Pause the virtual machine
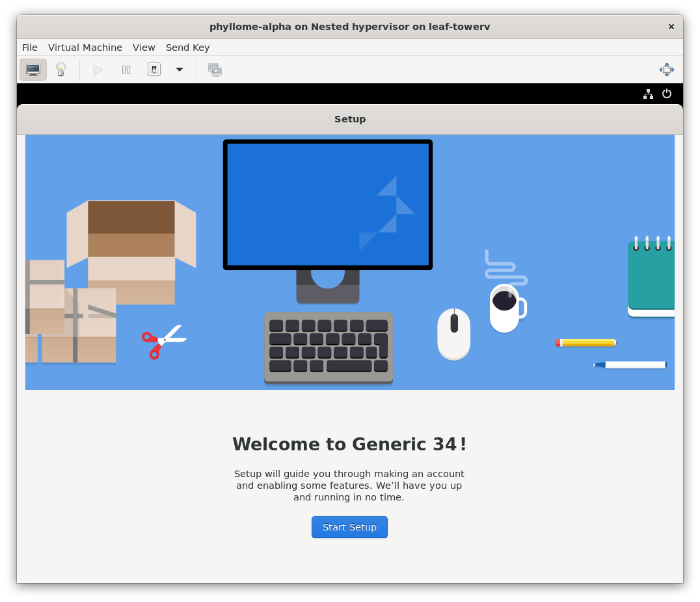Screen dimensions: 700x602 126,70
